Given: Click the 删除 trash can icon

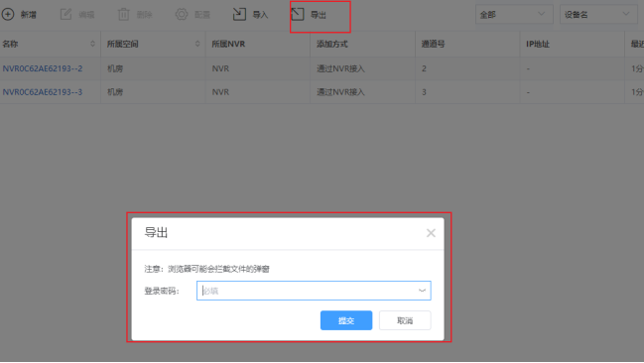Looking at the screenshot, I should tap(124, 14).
